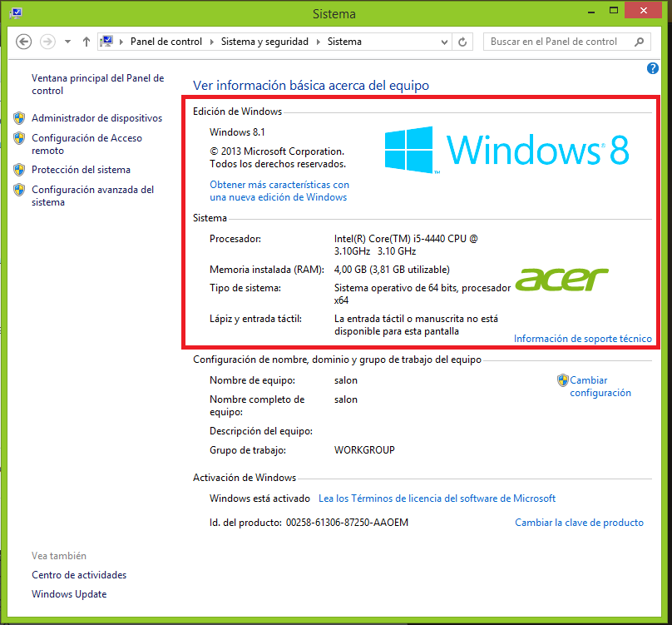Minimize the Sistema window
The height and width of the screenshot is (625, 672).
click(591, 12)
